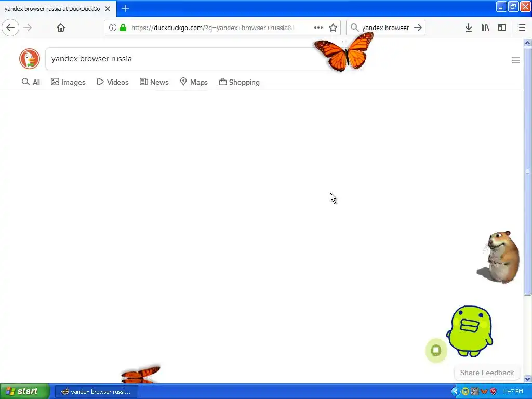
Task: Switch to News results
Action: (154, 82)
